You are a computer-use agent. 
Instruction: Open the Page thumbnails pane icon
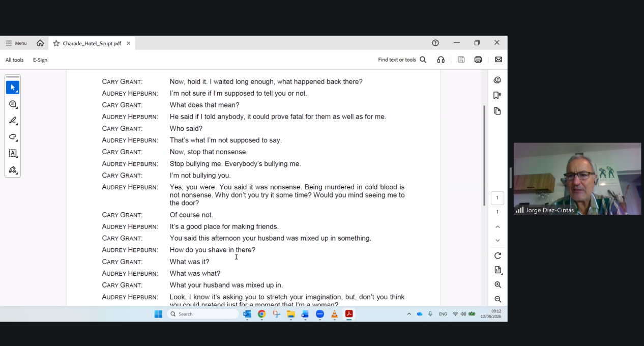coord(497,111)
